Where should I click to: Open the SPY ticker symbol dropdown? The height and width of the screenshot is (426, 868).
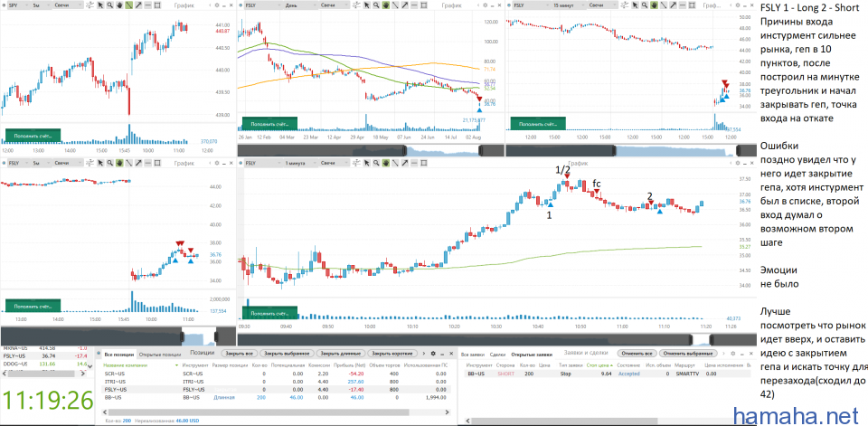pyautogui.click(x=17, y=5)
